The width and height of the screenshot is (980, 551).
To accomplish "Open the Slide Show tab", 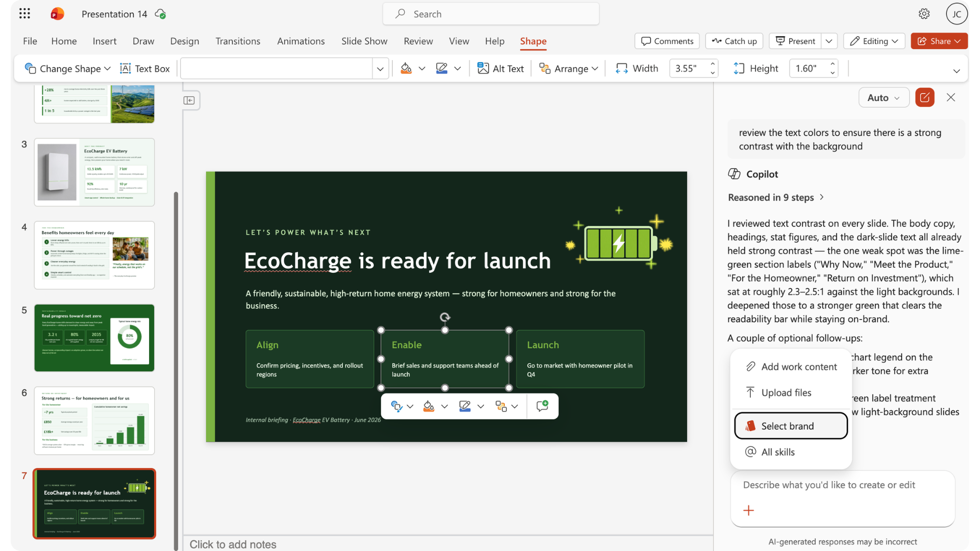I will coord(364,41).
